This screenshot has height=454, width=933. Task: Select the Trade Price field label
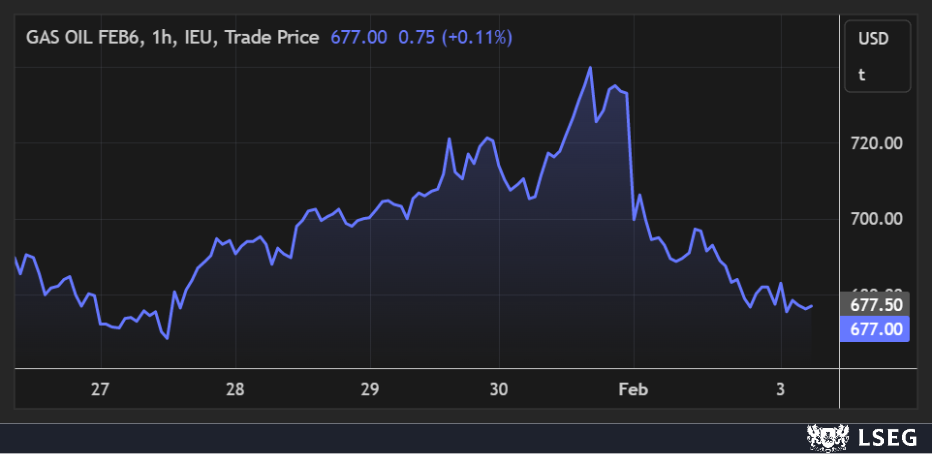(272, 37)
